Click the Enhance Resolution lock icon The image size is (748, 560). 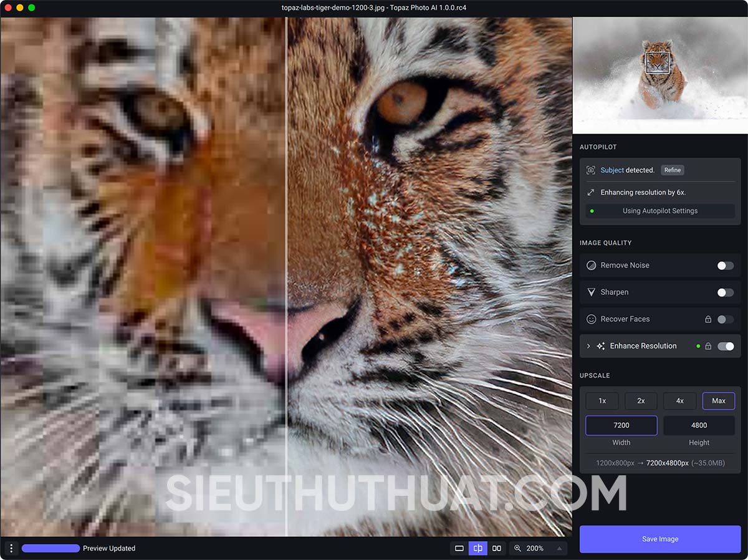(708, 346)
